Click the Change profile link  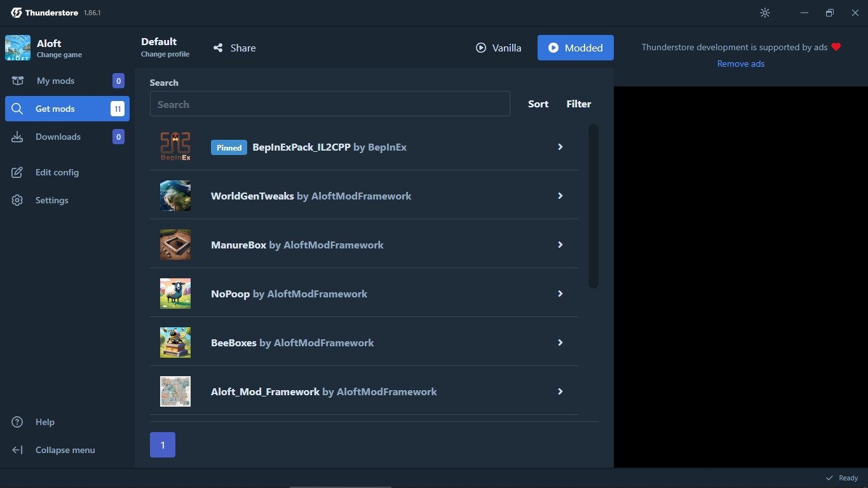165,54
